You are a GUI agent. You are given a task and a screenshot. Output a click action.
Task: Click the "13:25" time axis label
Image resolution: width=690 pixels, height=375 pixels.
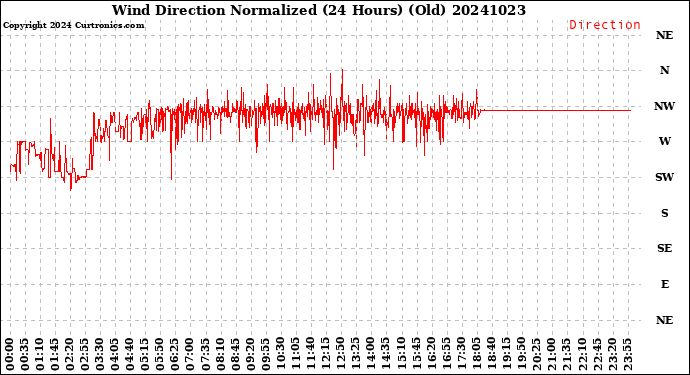coord(356,355)
